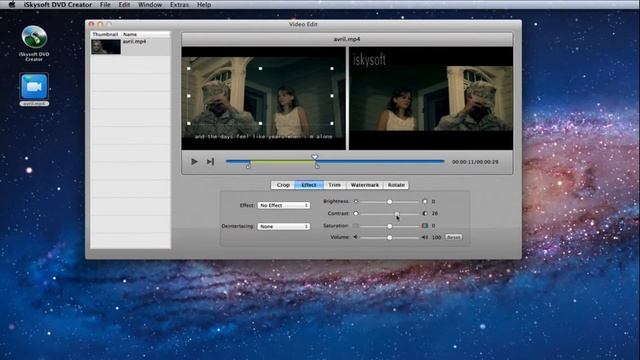
Task: Select the avril.mp4 thumbnail in the list
Action: [106, 47]
